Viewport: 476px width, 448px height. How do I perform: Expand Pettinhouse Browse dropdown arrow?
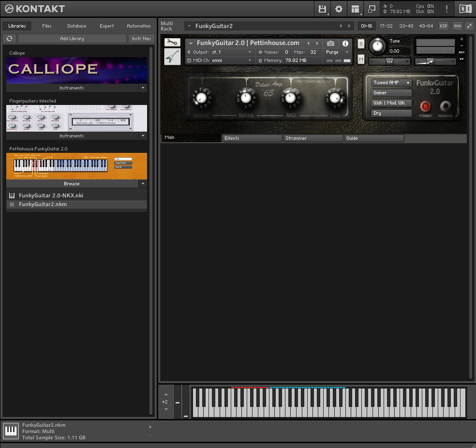143,184
